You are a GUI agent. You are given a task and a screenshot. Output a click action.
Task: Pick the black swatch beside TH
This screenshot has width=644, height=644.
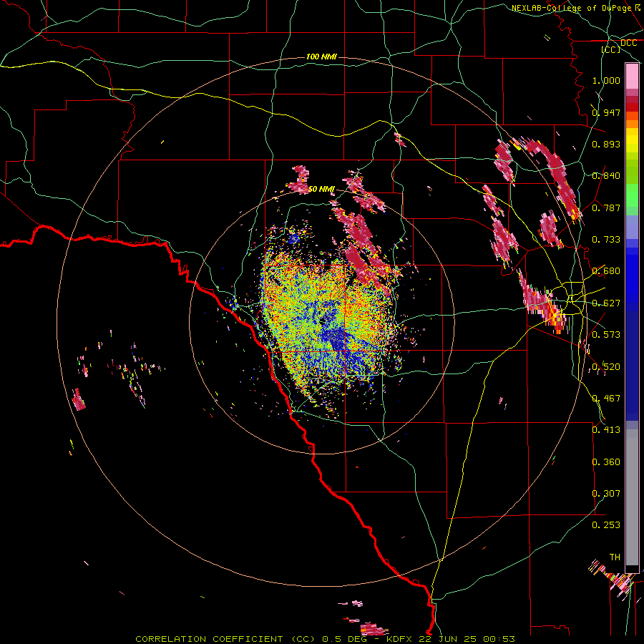(632, 568)
